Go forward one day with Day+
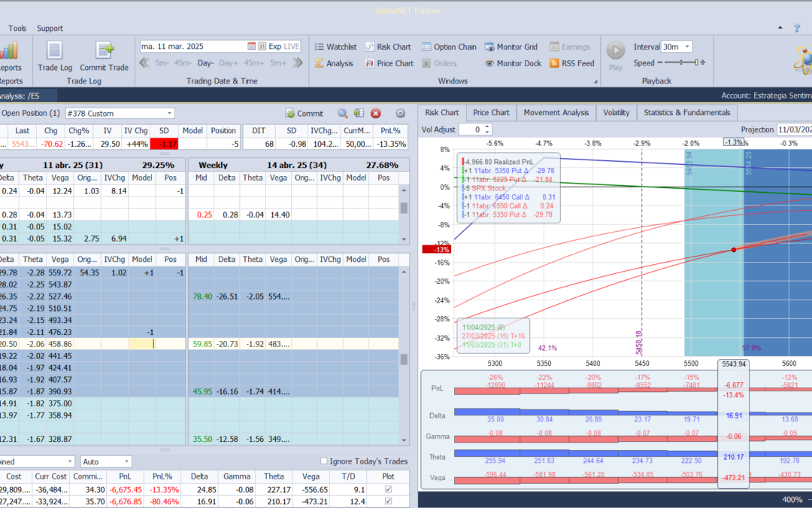 [229, 62]
